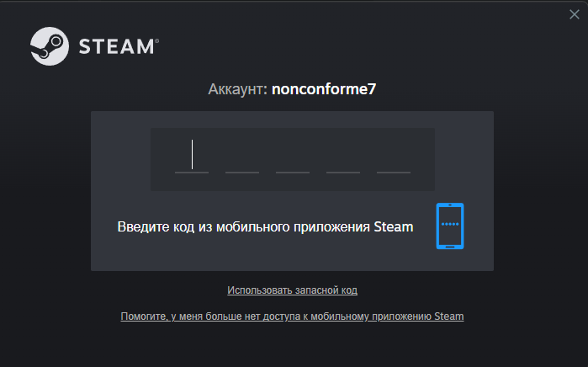The image size is (588, 367).
Task: Follow the "Помогите, у меня больше нет доступа" link
Action: tap(292, 316)
